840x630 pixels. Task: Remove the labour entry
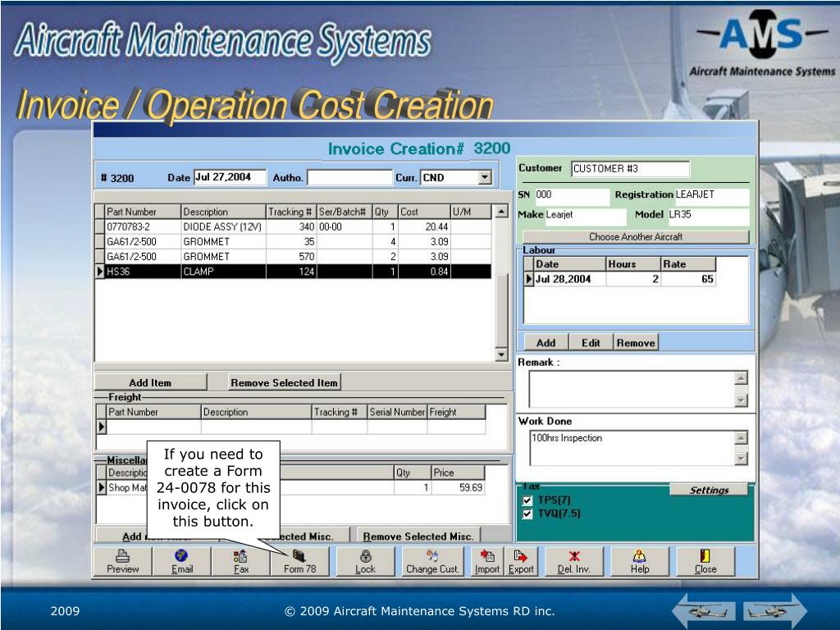coord(636,343)
